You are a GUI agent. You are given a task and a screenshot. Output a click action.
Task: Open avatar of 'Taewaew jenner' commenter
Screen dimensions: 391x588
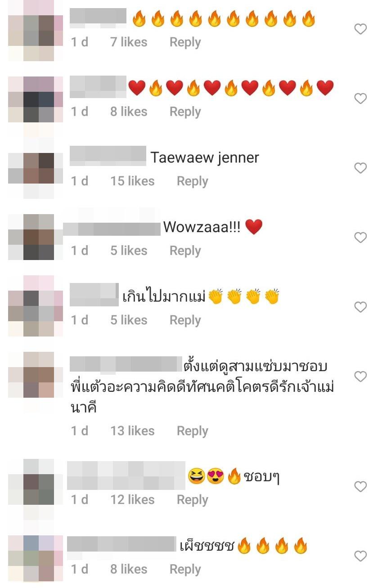pyautogui.click(x=36, y=168)
